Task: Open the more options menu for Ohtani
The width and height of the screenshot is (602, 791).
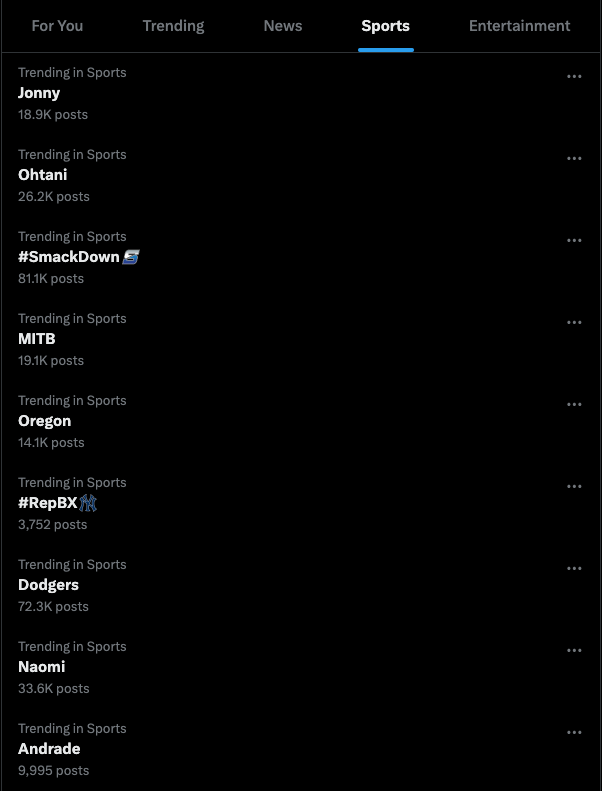Action: 574,158
